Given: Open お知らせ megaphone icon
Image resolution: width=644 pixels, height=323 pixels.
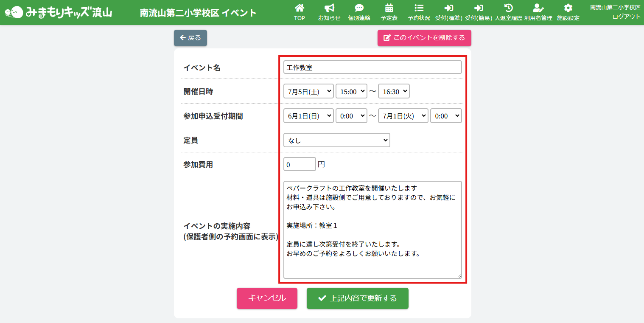Looking at the screenshot, I should [x=329, y=8].
